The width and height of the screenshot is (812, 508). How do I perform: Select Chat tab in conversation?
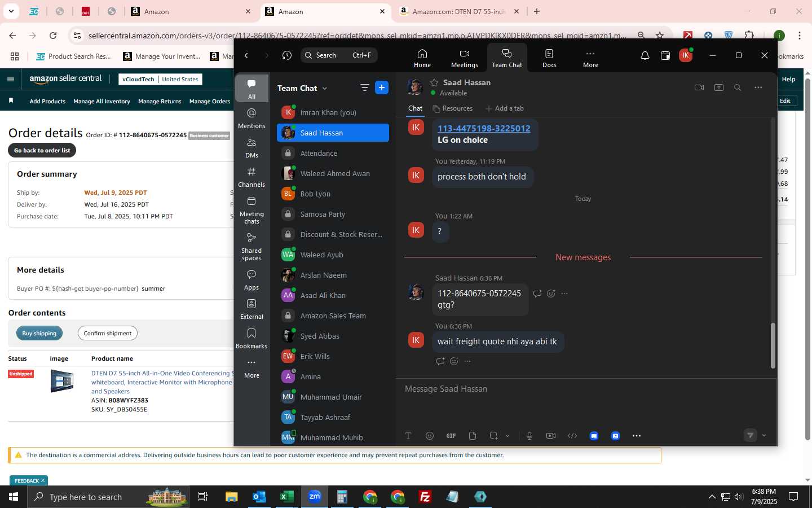(415, 108)
